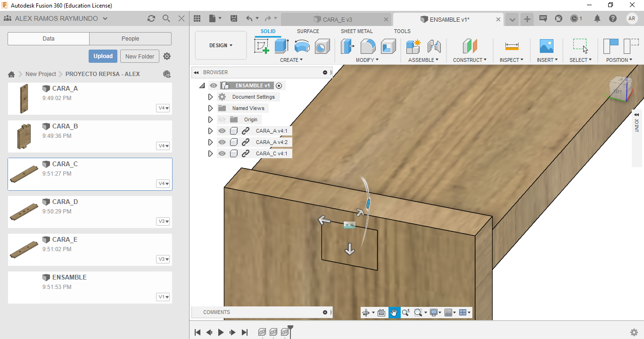Switch to the SURFACE tab
Viewport: 644px width, 339px height.
(308, 31)
